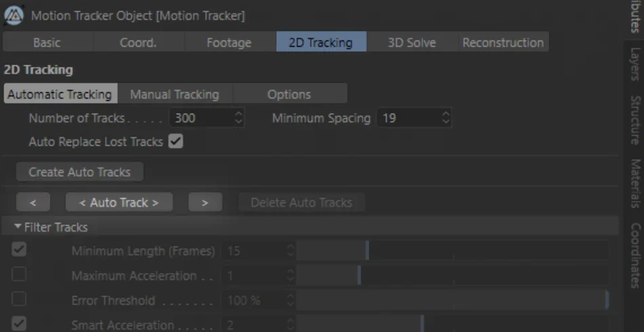This screenshot has width=644, height=332.
Task: Click the '< Auto Track >' button
Action: click(x=119, y=203)
